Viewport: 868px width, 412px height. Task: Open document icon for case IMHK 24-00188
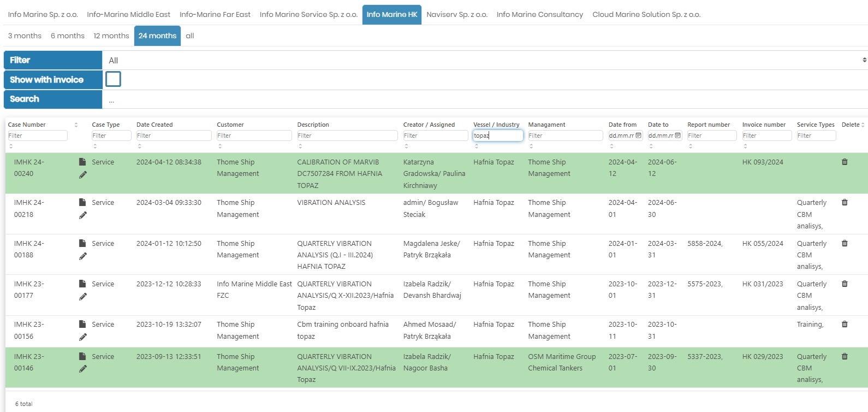coord(82,243)
